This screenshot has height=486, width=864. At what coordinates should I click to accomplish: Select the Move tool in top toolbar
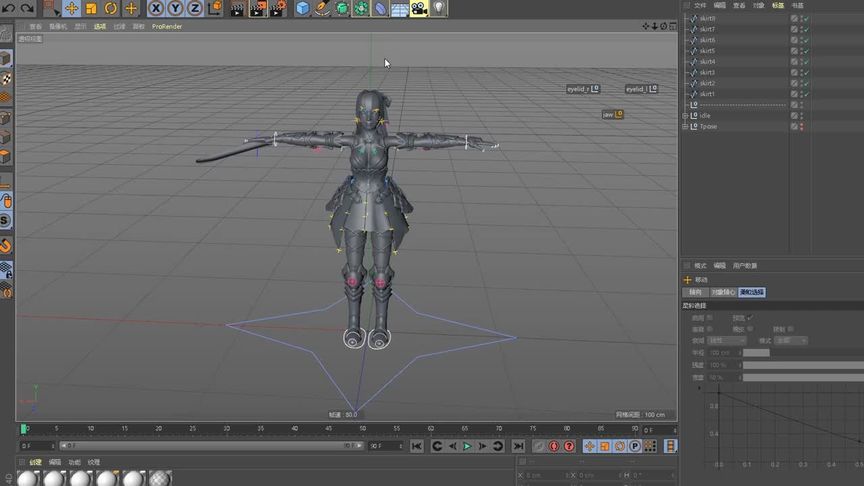click(x=71, y=8)
